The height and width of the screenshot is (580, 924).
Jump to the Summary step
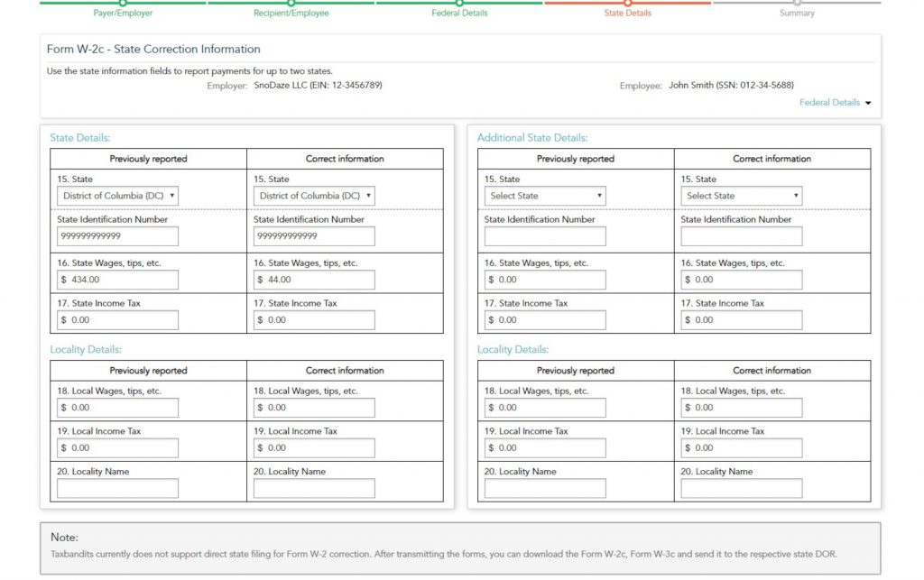tap(797, 13)
